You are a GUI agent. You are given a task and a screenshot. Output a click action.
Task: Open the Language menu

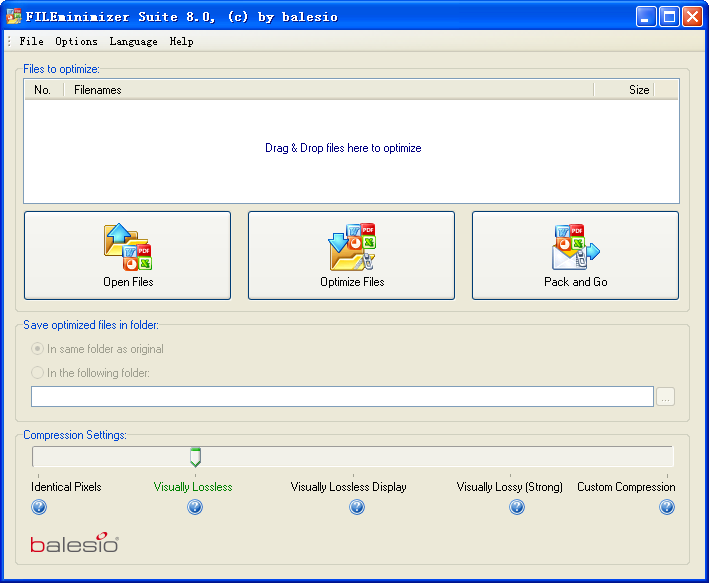point(133,42)
